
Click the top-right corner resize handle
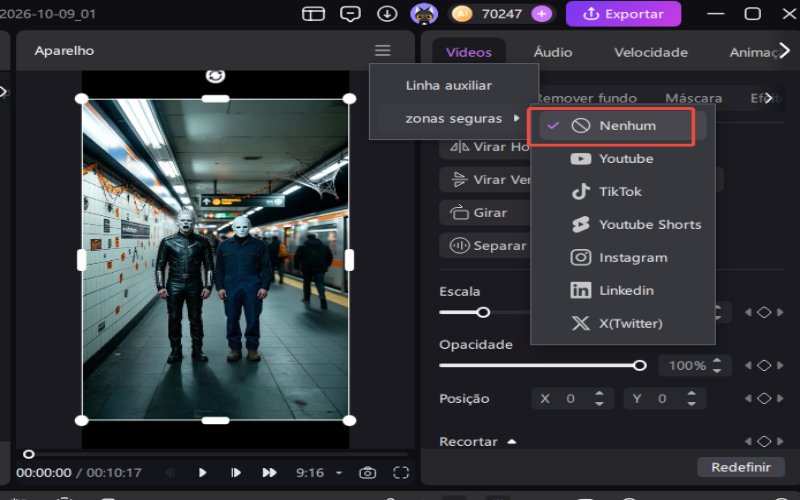tap(349, 98)
